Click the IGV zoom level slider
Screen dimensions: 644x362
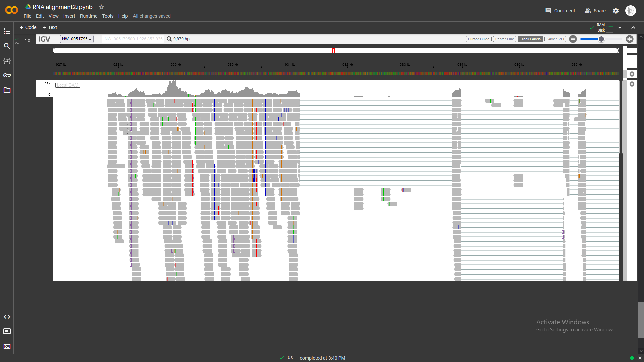coord(601,39)
